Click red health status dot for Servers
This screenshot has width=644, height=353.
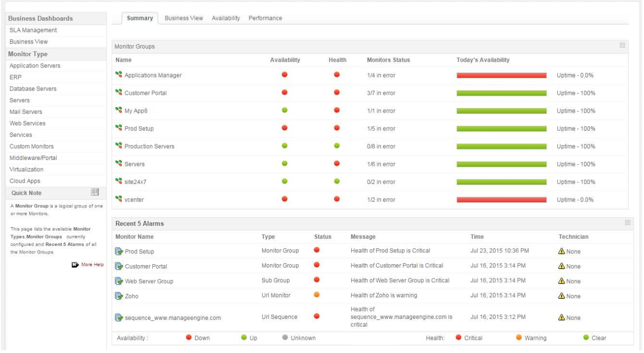point(337,163)
